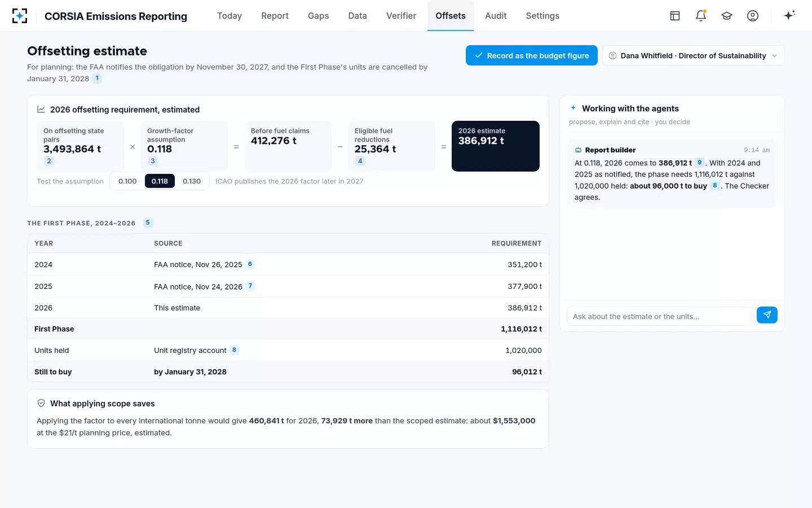The width and height of the screenshot is (812, 508).
Task: Click the sparkle assistant icon in the top right
Action: click(x=789, y=15)
